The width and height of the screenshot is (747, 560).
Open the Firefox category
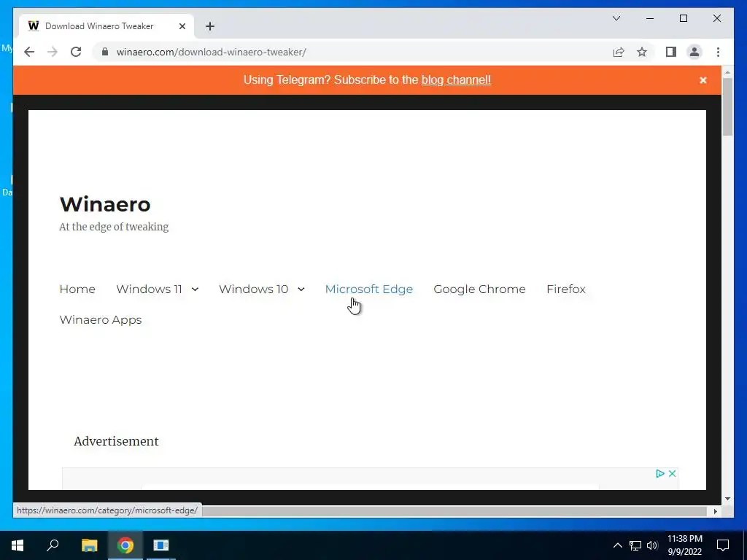coord(566,289)
